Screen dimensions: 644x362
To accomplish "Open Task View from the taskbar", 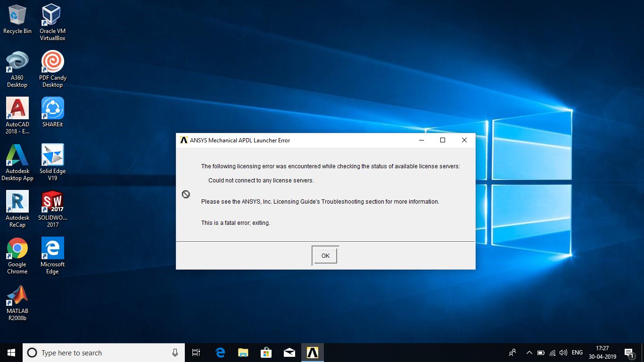I will point(196,353).
